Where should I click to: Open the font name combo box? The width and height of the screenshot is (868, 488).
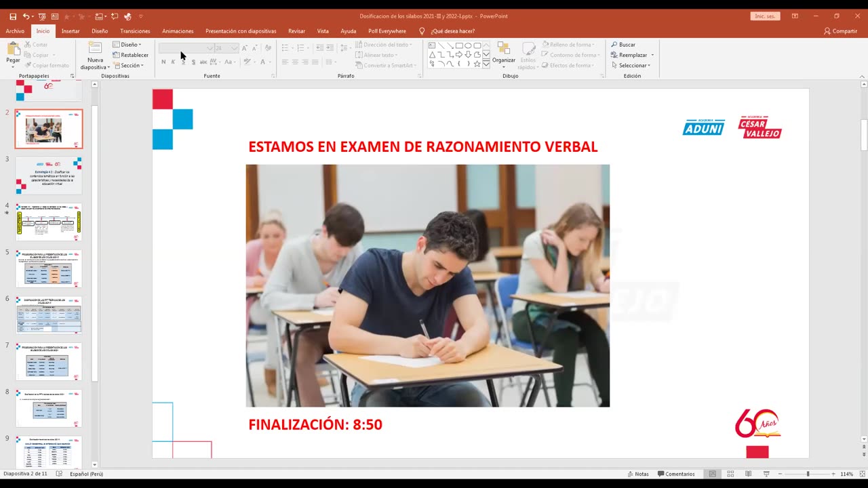coord(186,48)
